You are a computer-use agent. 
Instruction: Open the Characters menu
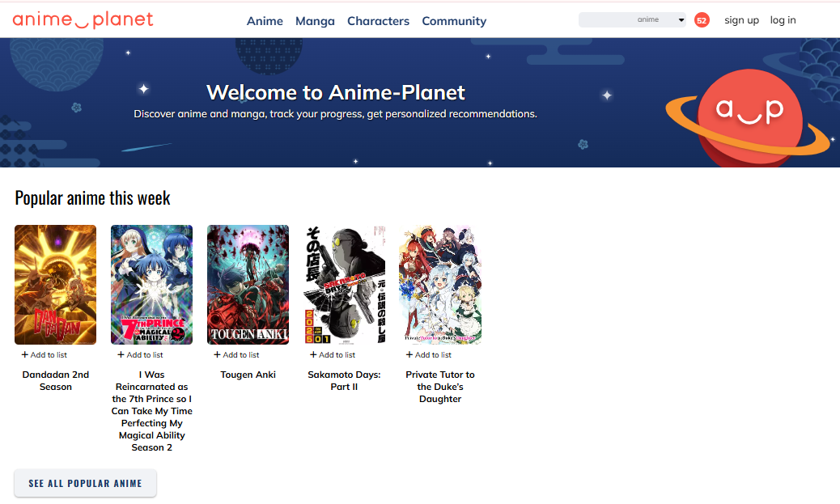[378, 21]
